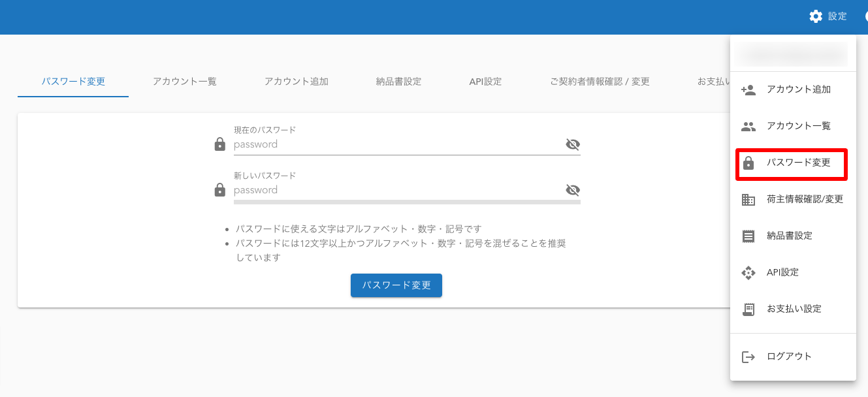Click the account list people icon
Viewport: 868px width, 397px height.
(x=748, y=127)
